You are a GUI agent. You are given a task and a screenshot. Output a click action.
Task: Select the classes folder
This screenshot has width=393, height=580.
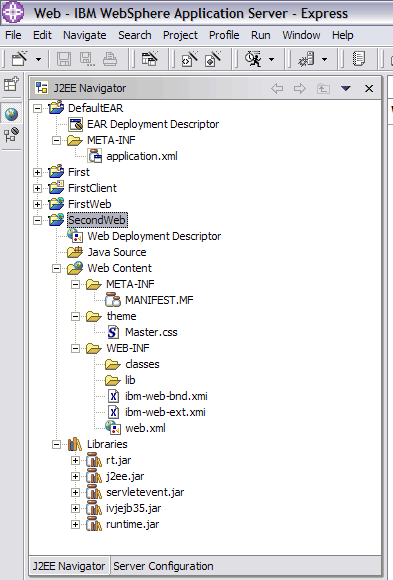142,364
